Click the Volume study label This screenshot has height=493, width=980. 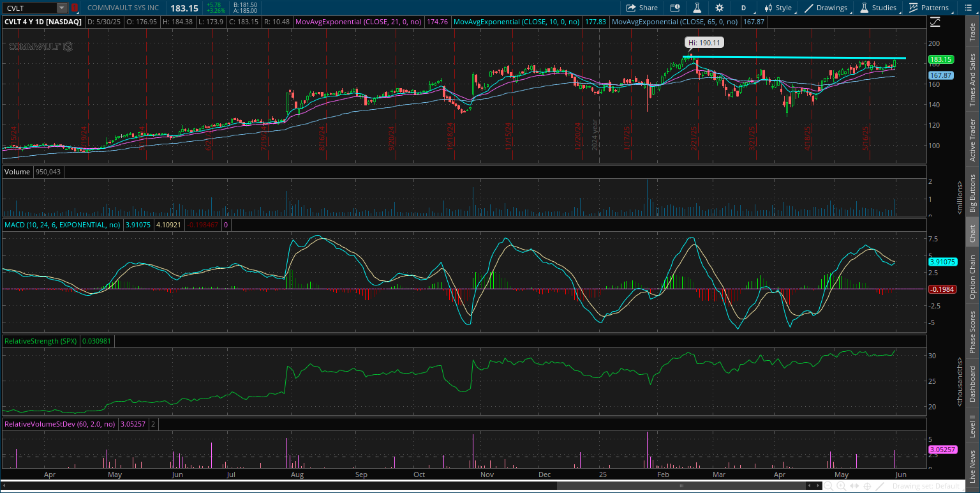17,172
